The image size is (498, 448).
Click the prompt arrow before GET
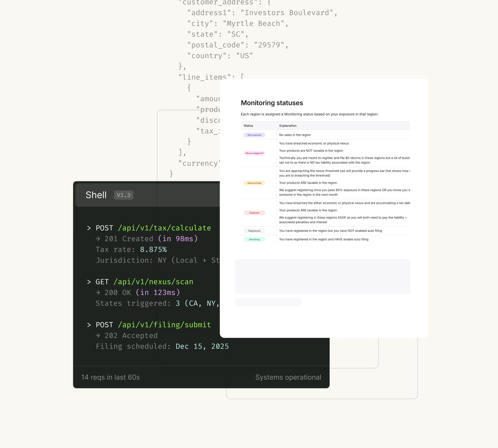(89, 282)
